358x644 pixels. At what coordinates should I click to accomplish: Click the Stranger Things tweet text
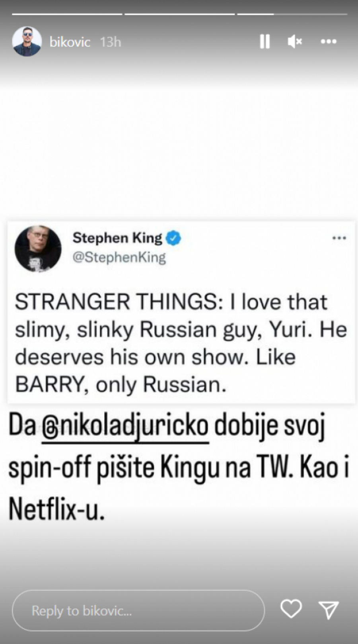point(181,343)
